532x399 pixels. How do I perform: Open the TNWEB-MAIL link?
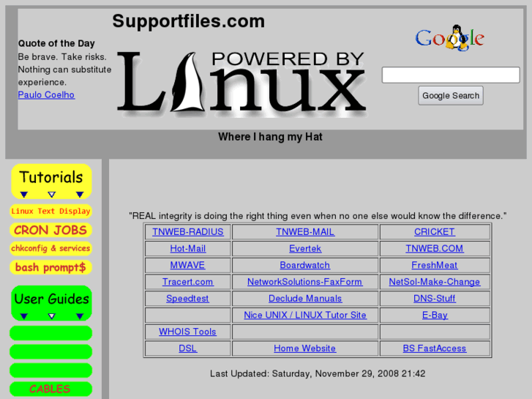pyautogui.click(x=305, y=231)
